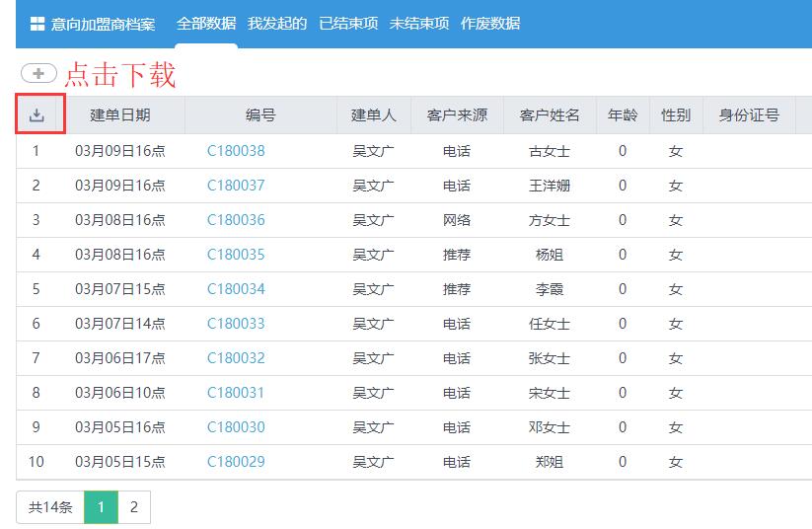The height and width of the screenshot is (529, 812).
Task: Go to page 2 of results
Action: pyautogui.click(x=133, y=507)
